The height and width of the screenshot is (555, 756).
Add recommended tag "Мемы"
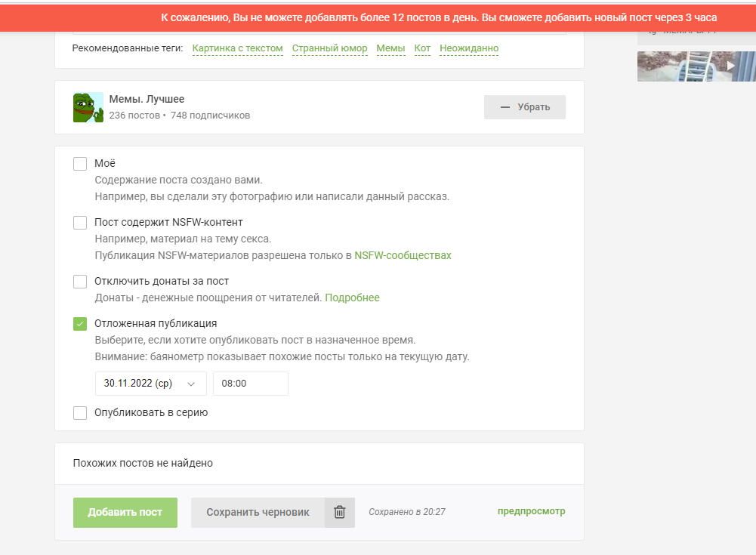coord(390,48)
